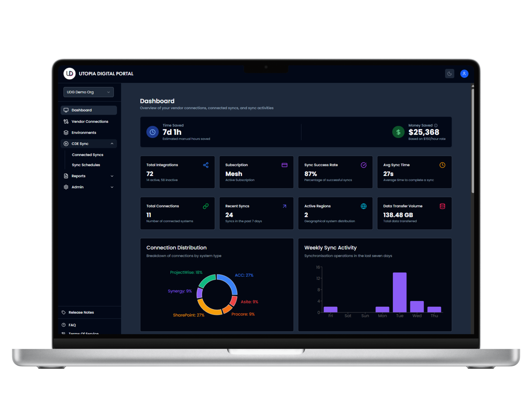
Task: Click the Release Notes tag icon
Action: (x=63, y=312)
